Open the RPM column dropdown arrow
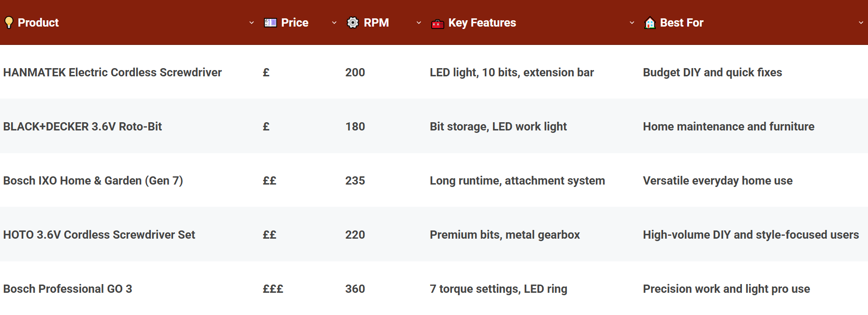Viewport: 868px width, 315px height. (x=419, y=23)
